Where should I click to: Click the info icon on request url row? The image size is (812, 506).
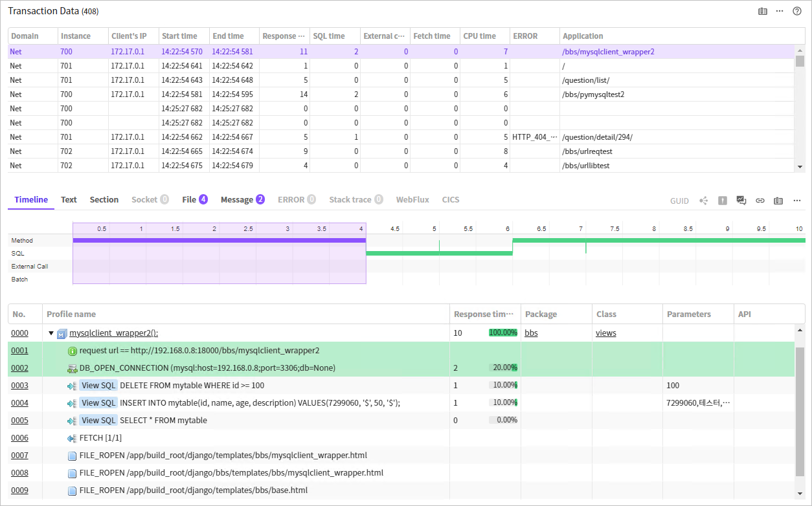(x=72, y=351)
